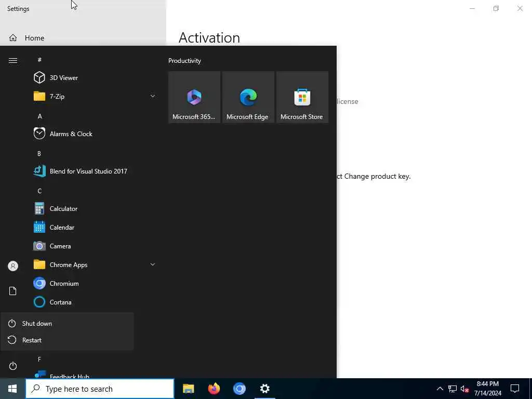The height and width of the screenshot is (399, 532).
Task: Focus the taskbar search box
Action: coord(100,389)
